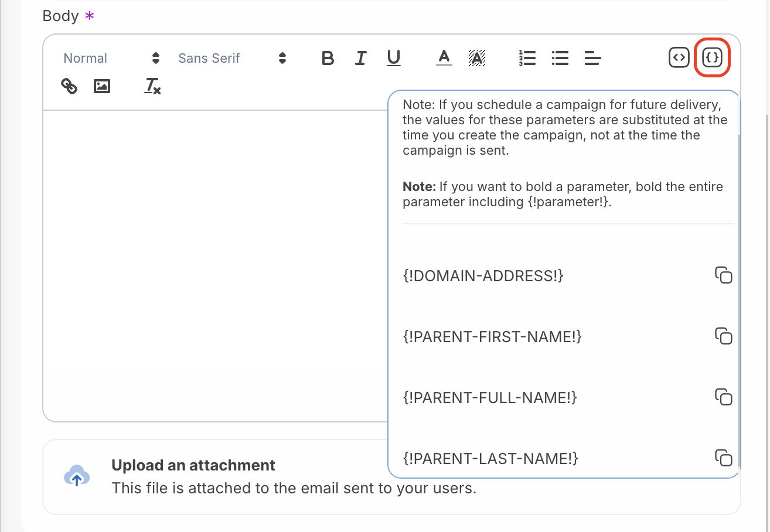Copy the PARENT-FULL-NAME parameter
The image size is (770, 532).
tap(724, 397)
